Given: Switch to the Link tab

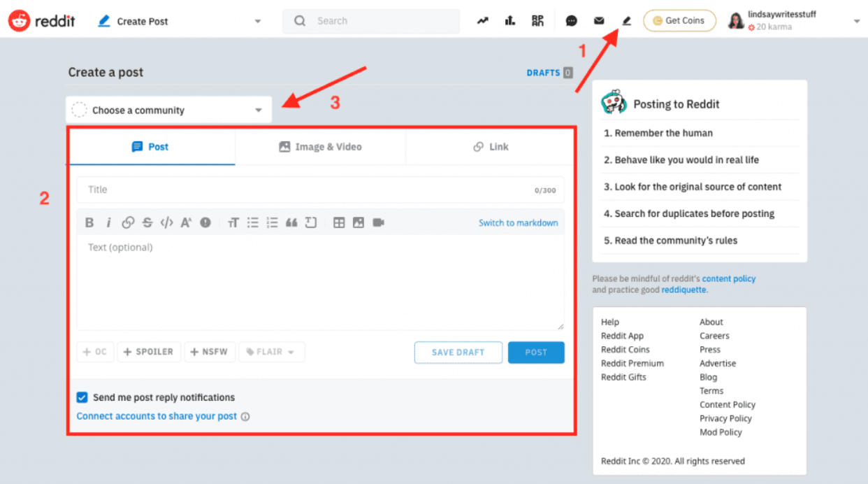Looking at the screenshot, I should click(x=491, y=147).
